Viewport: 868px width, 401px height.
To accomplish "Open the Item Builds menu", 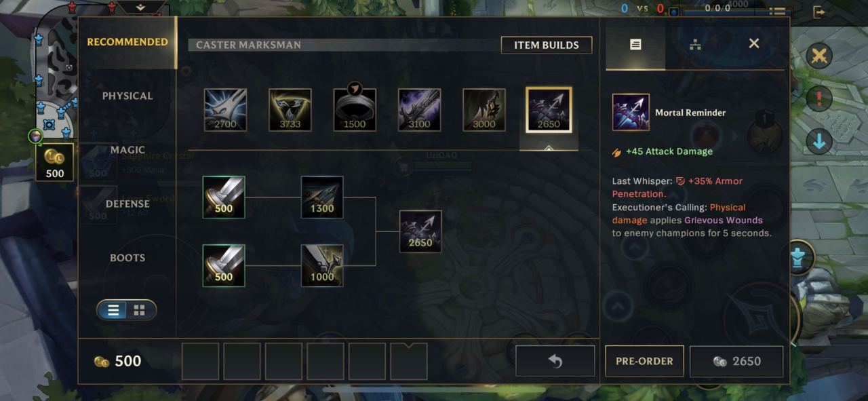I will coord(547,45).
